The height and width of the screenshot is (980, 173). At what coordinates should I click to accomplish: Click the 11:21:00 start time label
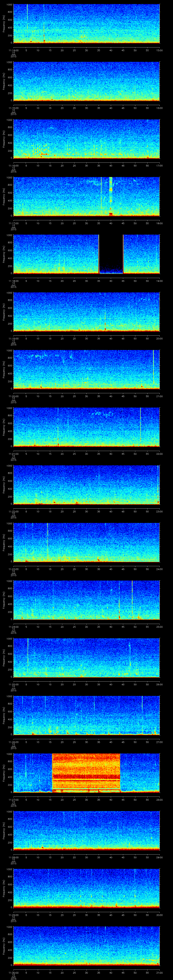[13, 454]
